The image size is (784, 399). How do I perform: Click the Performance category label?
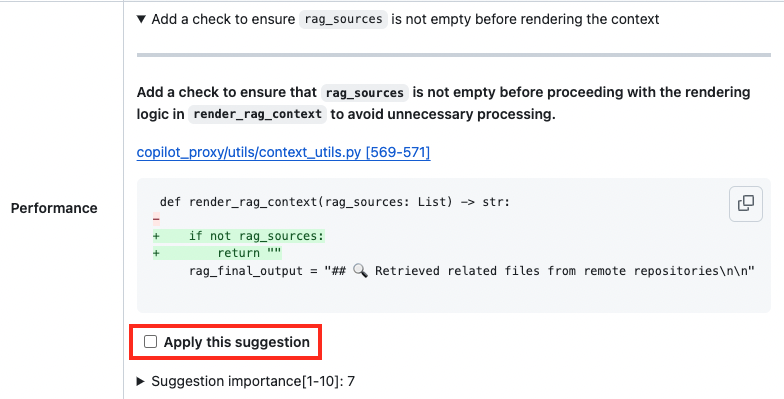point(54,208)
